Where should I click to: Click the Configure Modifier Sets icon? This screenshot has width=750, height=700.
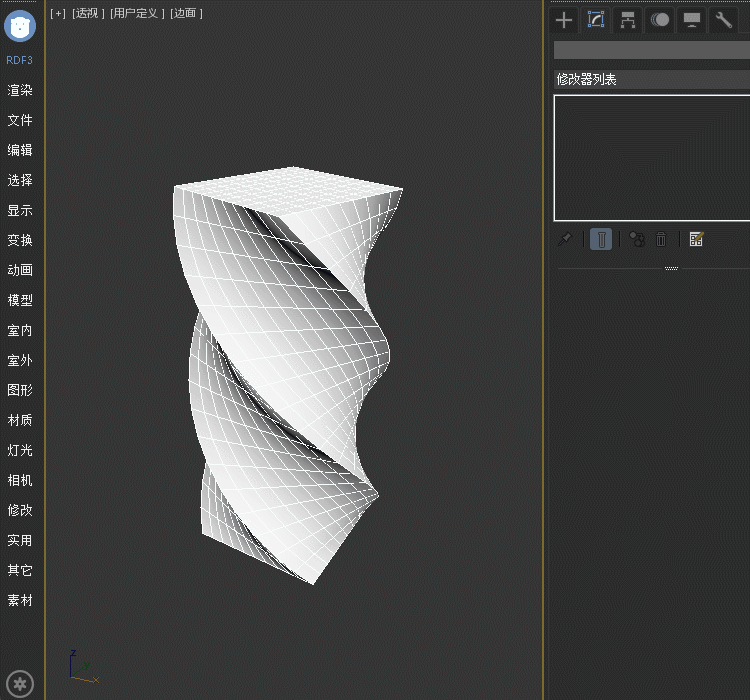697,239
